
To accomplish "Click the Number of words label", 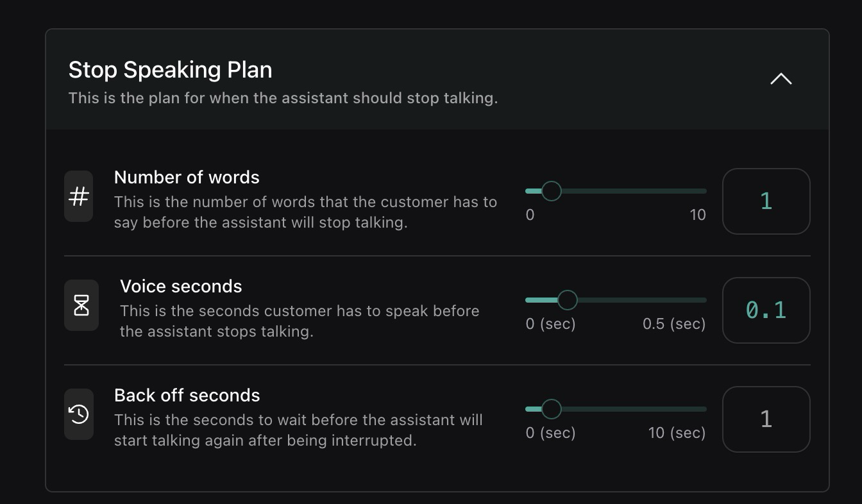I will pos(187,177).
